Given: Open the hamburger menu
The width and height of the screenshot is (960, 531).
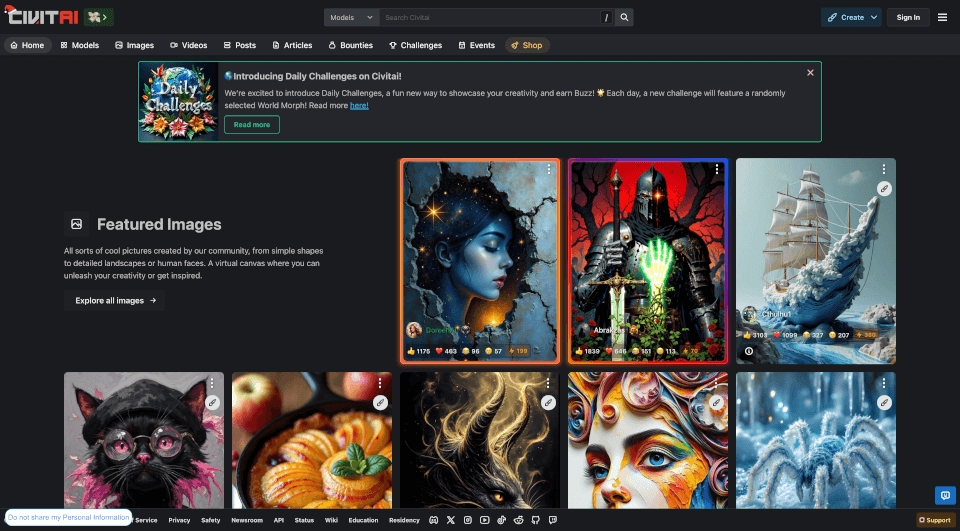Looking at the screenshot, I should 942,17.
